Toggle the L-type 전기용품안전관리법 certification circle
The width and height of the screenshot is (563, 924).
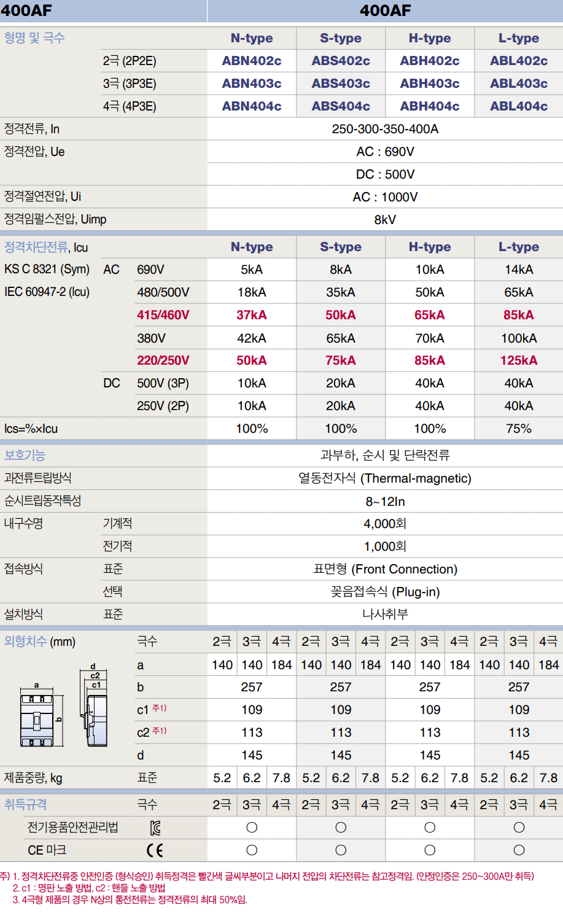(x=518, y=827)
